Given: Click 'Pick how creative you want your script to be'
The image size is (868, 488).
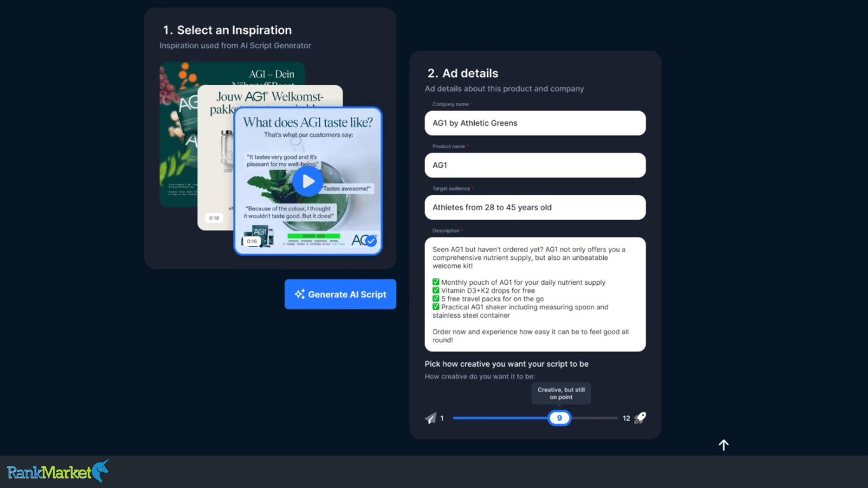Looking at the screenshot, I should (x=506, y=364).
